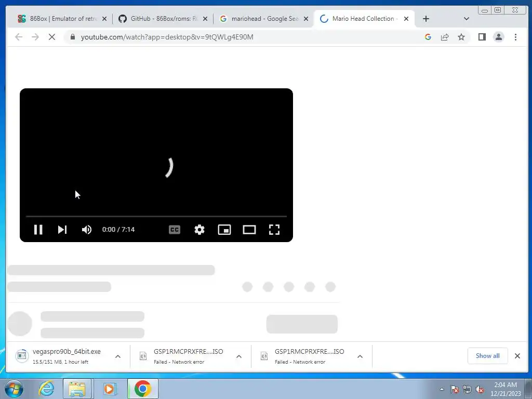Click the video time display 0:00 / 7:14
532x399 pixels.
118,230
